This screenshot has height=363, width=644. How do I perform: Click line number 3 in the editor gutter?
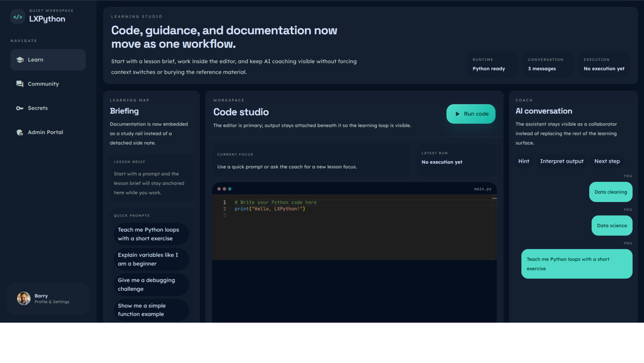pyautogui.click(x=225, y=215)
